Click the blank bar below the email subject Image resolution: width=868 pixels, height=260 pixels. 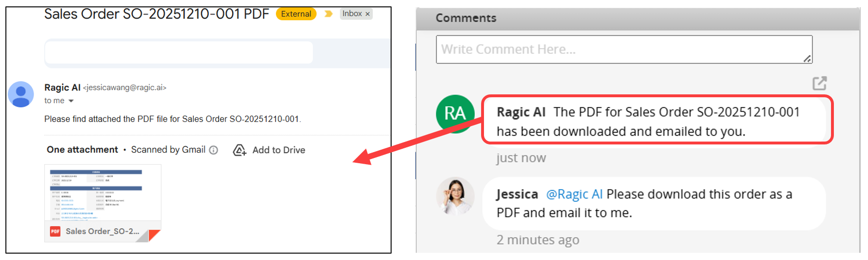point(179,52)
